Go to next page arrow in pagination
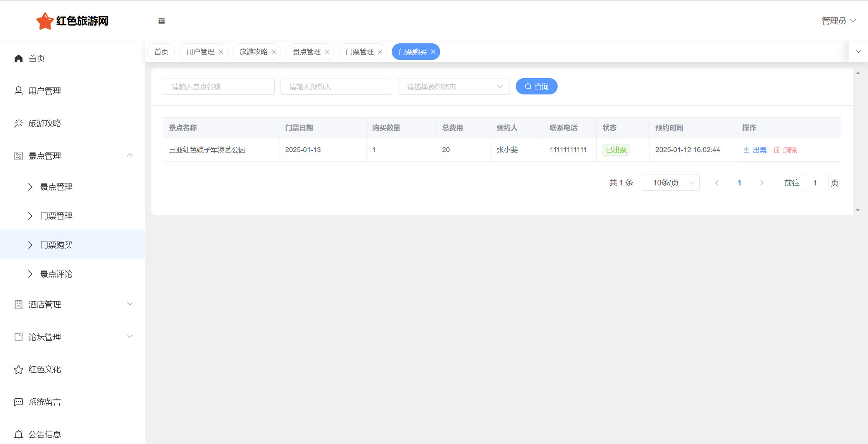Viewport: 868px width, 444px height. [762, 183]
